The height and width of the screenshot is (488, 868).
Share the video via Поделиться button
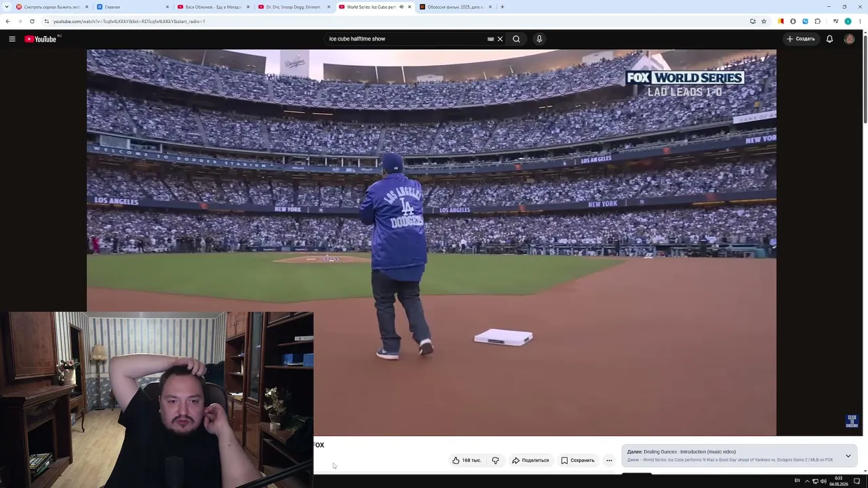click(530, 460)
